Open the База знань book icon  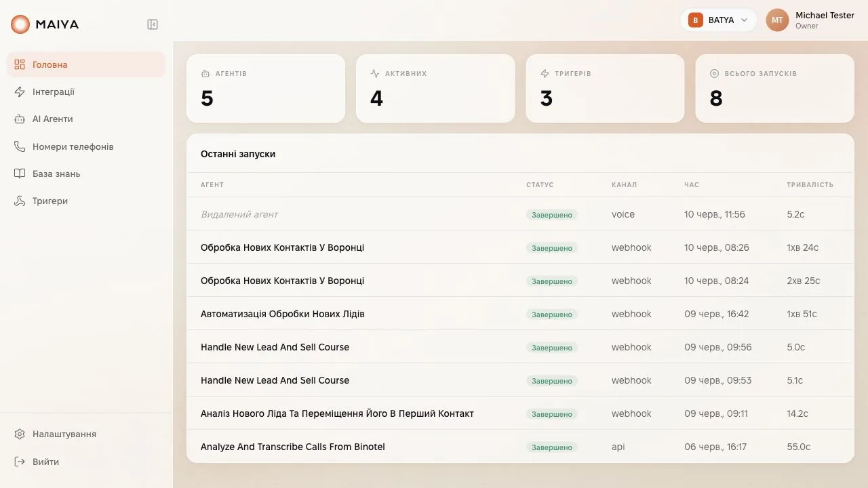(x=20, y=174)
